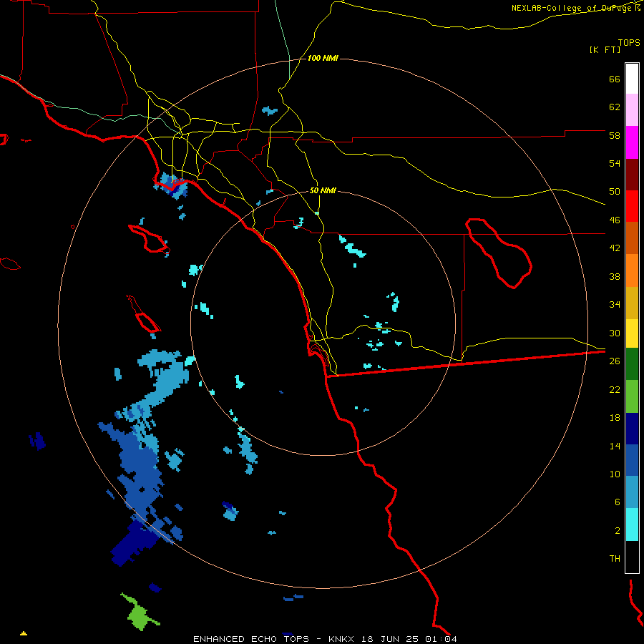Click the legend value '38'
644x644 pixels.
tap(615, 276)
